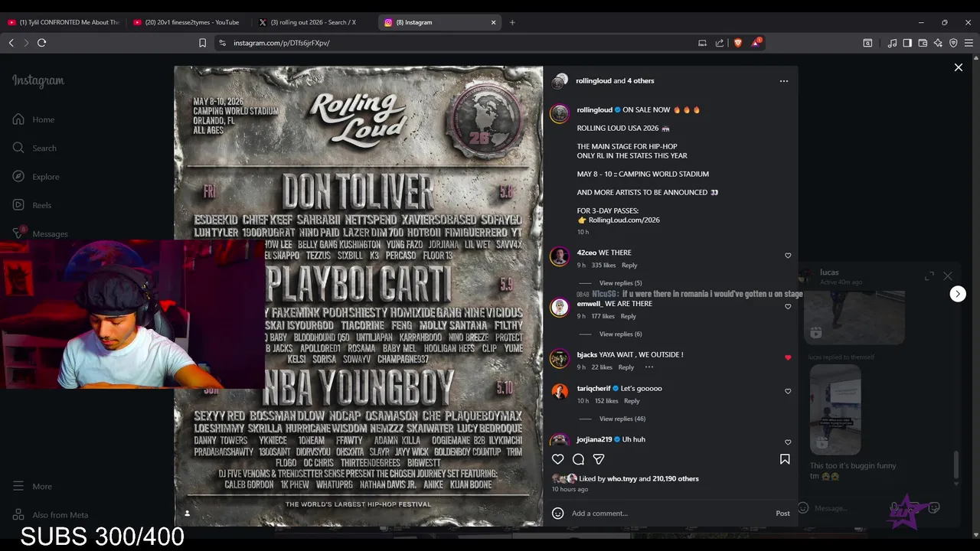Go to next post arrow
Viewport: 980px width, 551px height.
click(958, 294)
